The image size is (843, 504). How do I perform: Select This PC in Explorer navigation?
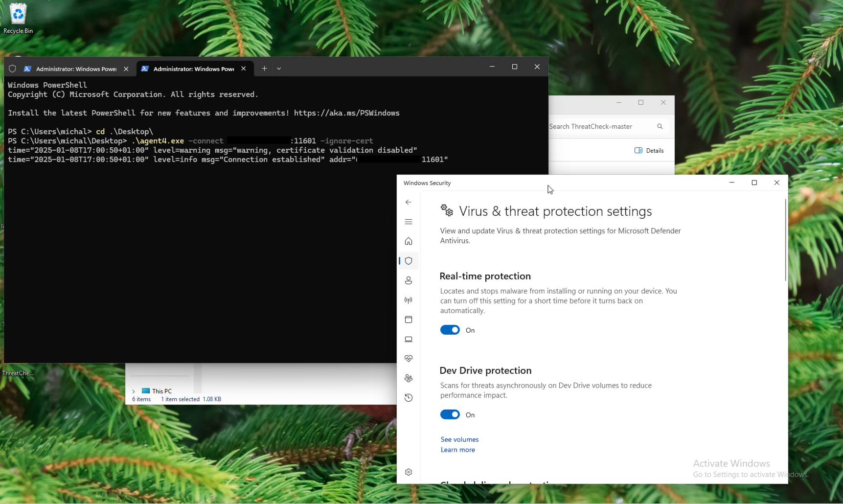pyautogui.click(x=157, y=391)
